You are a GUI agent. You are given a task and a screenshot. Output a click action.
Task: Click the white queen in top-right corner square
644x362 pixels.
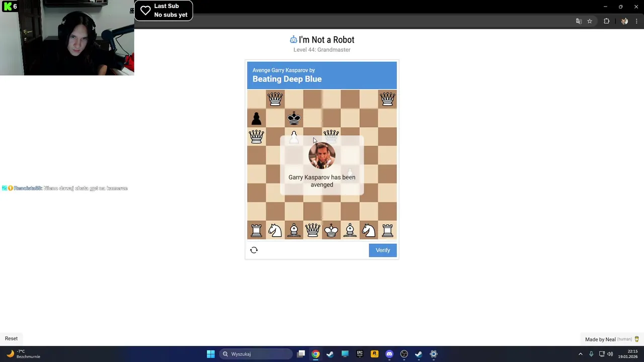pyautogui.click(x=387, y=99)
